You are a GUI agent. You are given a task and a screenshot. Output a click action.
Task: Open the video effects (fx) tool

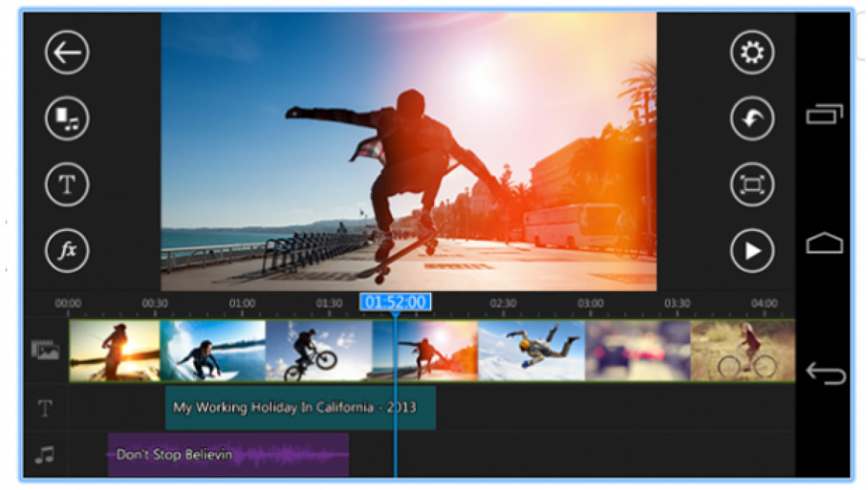(x=67, y=250)
